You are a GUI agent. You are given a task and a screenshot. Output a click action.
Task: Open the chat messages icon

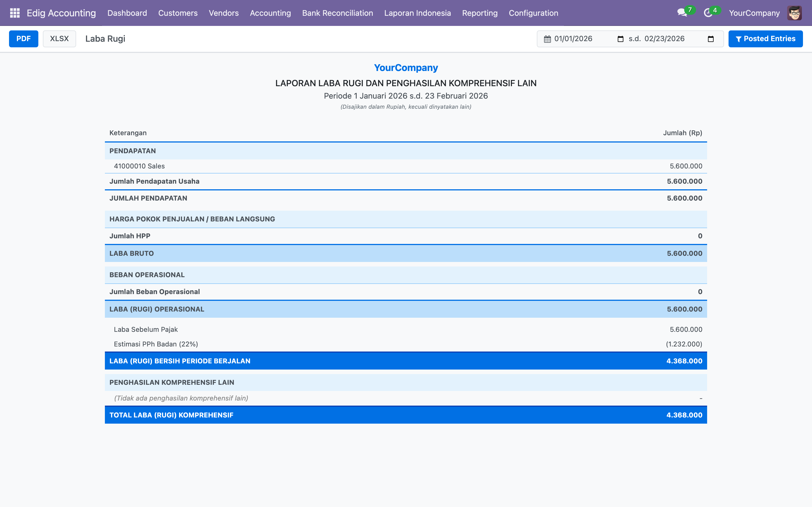(x=681, y=13)
